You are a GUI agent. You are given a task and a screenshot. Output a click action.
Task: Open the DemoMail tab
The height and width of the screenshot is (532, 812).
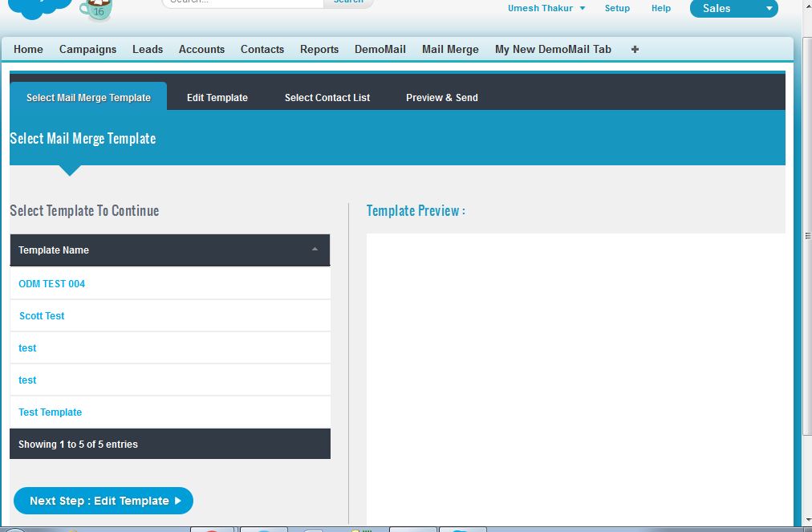(x=380, y=49)
